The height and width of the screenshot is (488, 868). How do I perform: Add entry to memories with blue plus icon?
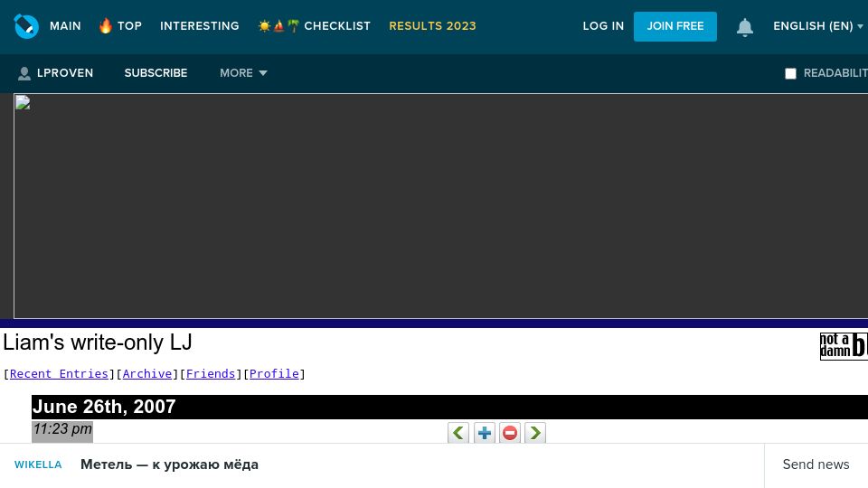(485, 433)
